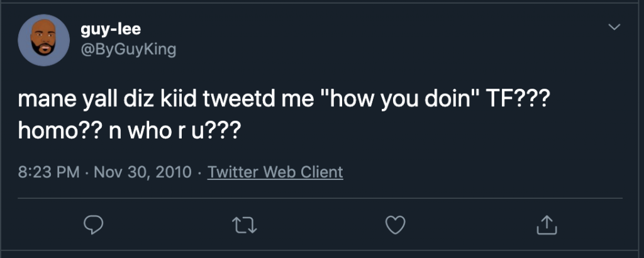Click the "PM" portion of the timestamp
Image resolution: width=644 pixels, height=258 pixels.
point(67,172)
